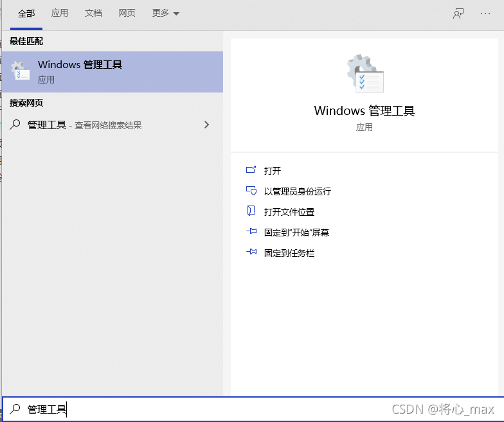Click the file location folder icon
504x422 pixels.
pos(251,211)
